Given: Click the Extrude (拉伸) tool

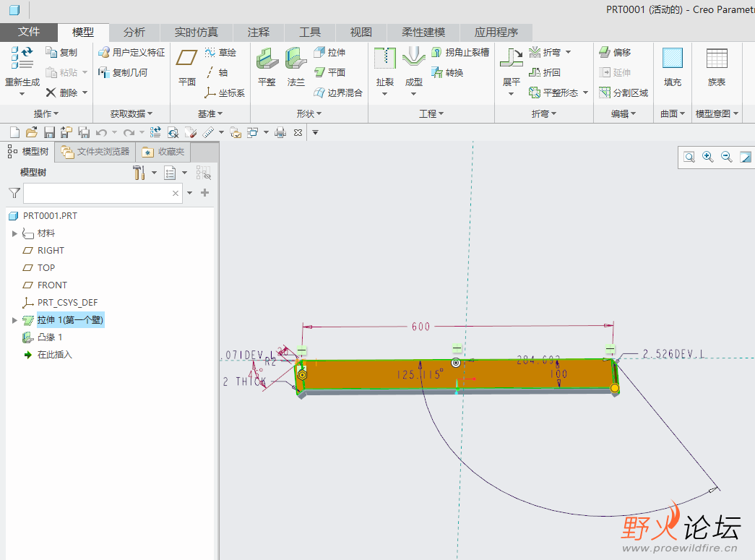Looking at the screenshot, I should 330,52.
